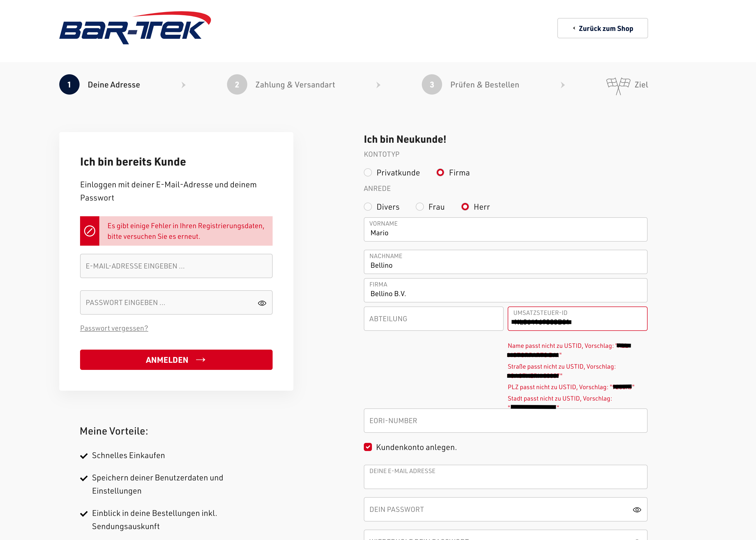Select the Privatkunde radio button
The image size is (756, 540).
368,173
